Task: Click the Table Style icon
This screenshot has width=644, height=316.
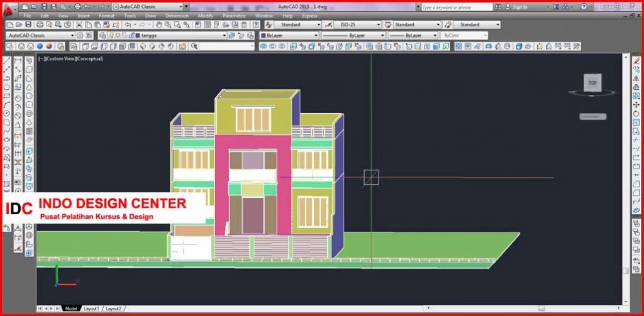Action: tap(387, 25)
